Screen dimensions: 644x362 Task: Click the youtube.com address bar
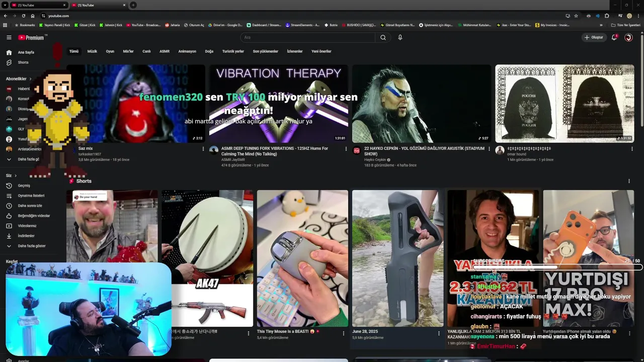click(x=302, y=16)
